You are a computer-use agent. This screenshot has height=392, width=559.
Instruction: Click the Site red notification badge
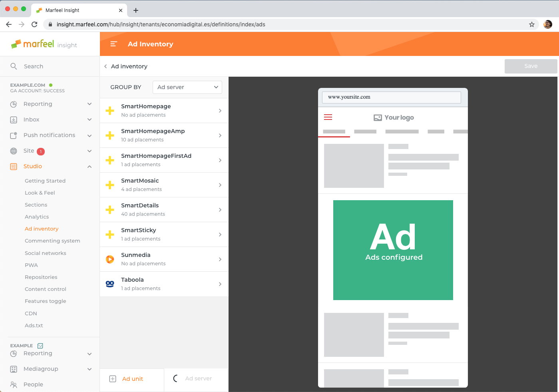(x=41, y=151)
